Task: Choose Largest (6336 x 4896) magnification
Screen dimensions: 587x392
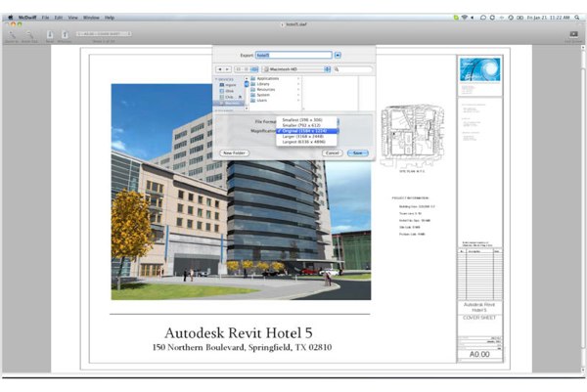Action: pyautogui.click(x=306, y=142)
